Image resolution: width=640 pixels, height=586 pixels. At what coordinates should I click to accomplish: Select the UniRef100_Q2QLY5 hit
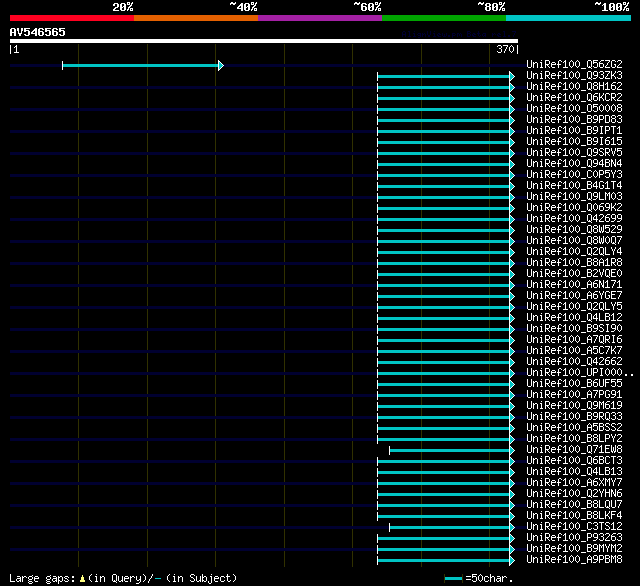(x=574, y=307)
